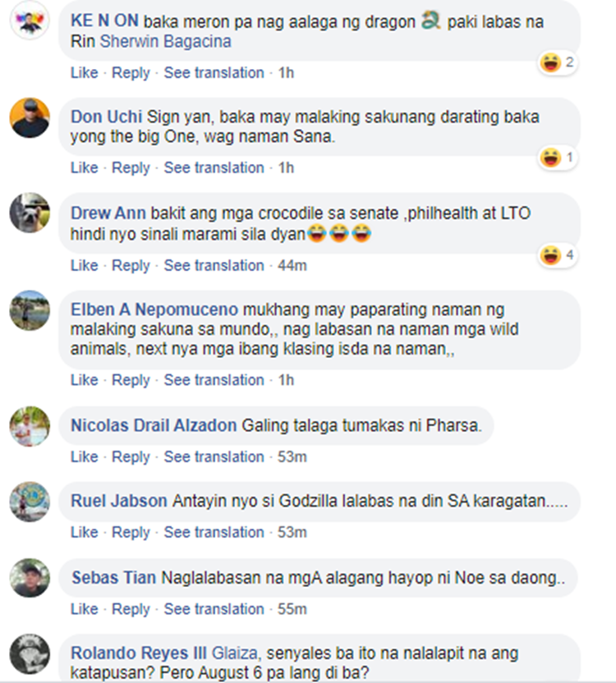Like Drew Ann's comment

click(84, 265)
